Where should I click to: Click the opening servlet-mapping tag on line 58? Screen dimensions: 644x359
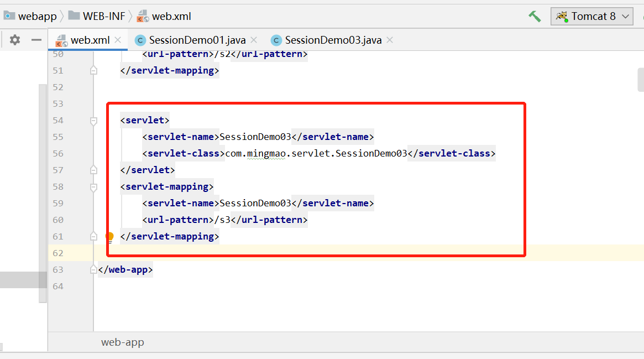coord(167,186)
